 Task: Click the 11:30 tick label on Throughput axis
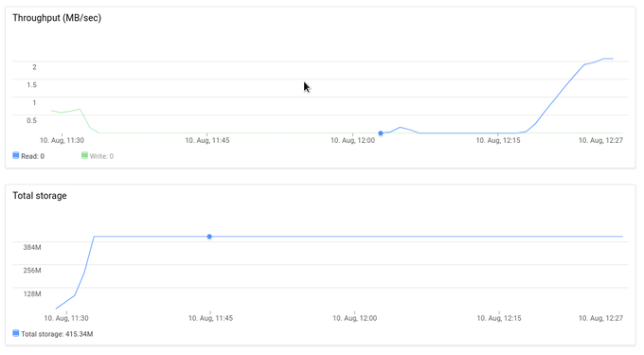tap(62, 140)
